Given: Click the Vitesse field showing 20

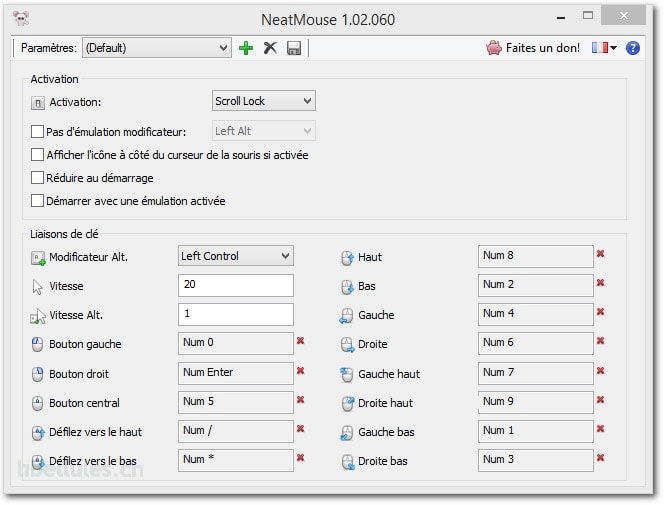Looking at the screenshot, I should coord(236,285).
